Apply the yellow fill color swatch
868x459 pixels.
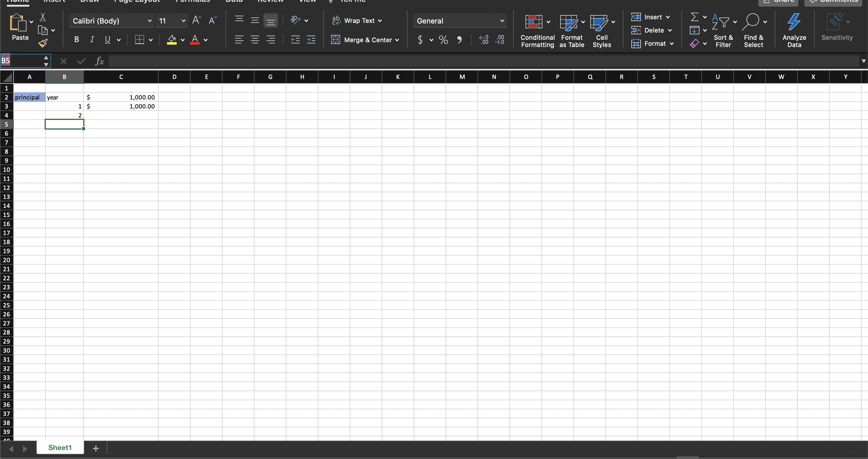[x=172, y=40]
